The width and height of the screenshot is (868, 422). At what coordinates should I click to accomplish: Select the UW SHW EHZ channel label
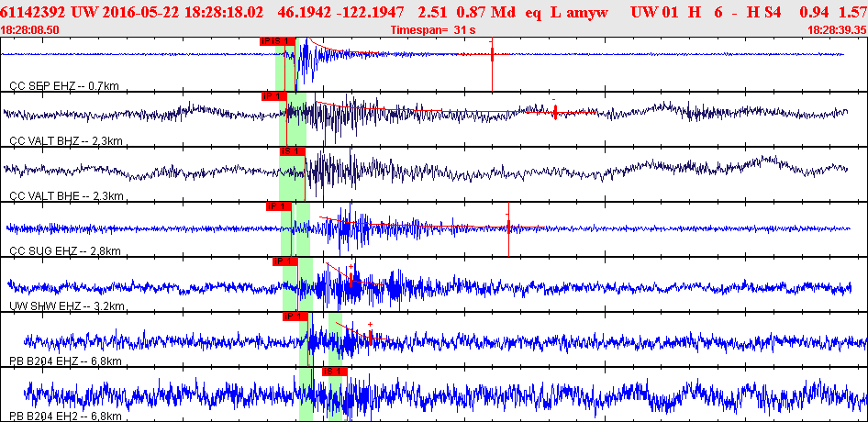pyautogui.click(x=66, y=306)
